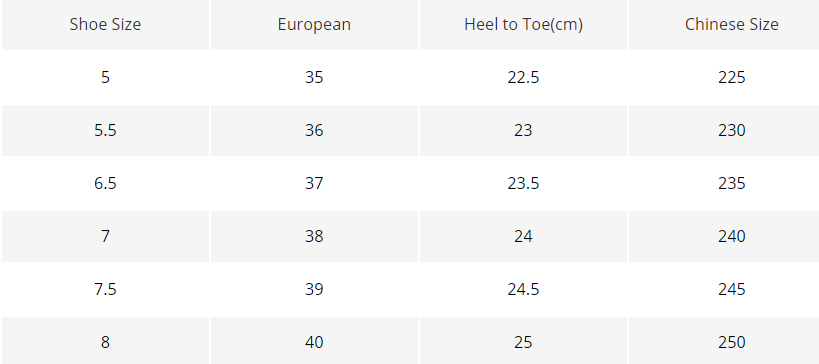This screenshot has width=819, height=364.
Task: Click European size 40 cell
Action: click(314, 342)
